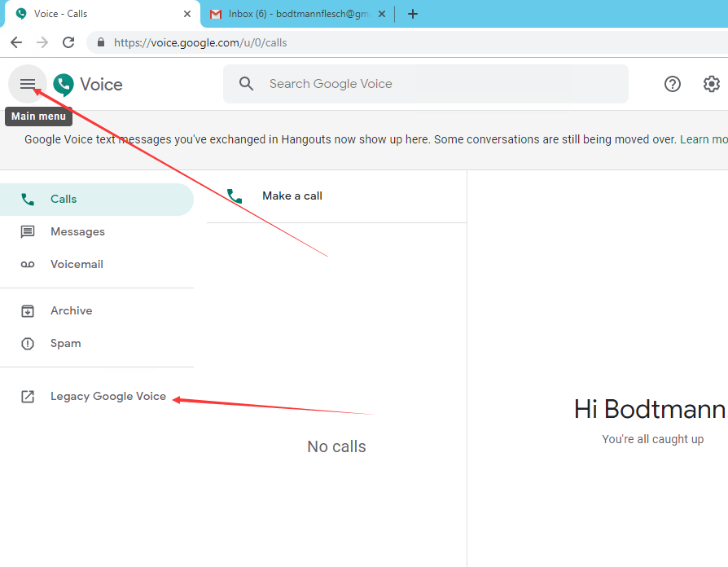Open Spam in the sidebar
This screenshot has height=567, width=728.
pyautogui.click(x=97, y=343)
